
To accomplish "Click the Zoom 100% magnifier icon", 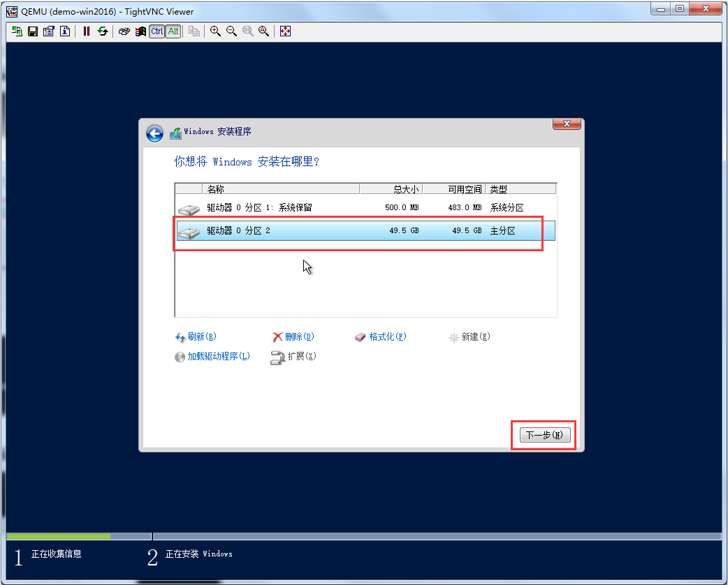I will 248,31.
